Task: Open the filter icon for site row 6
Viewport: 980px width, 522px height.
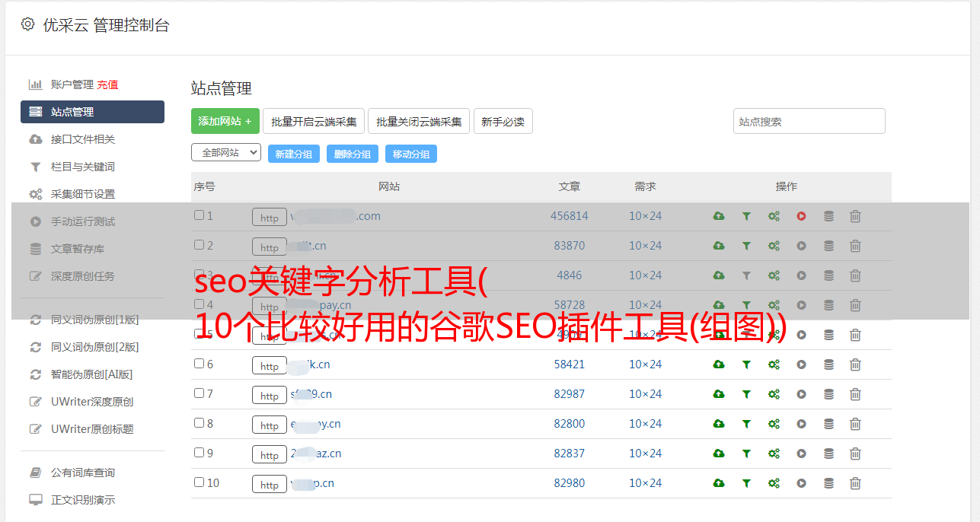Action: pos(746,364)
